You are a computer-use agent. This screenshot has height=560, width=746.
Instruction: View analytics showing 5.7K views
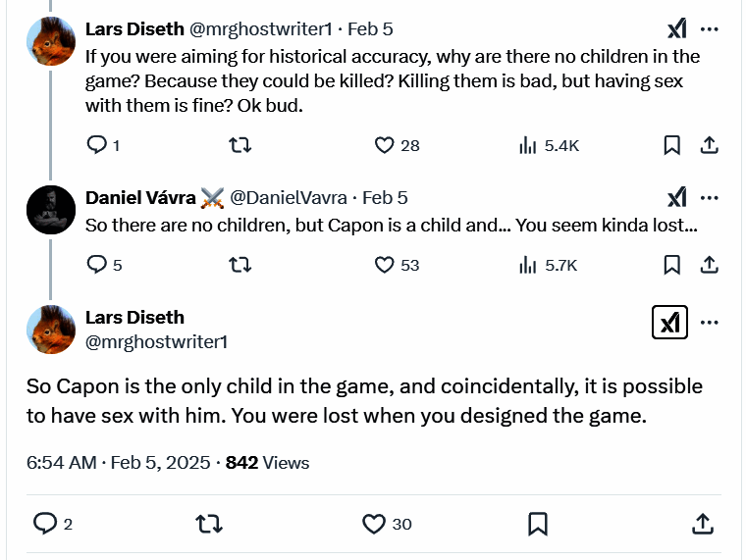click(527, 265)
